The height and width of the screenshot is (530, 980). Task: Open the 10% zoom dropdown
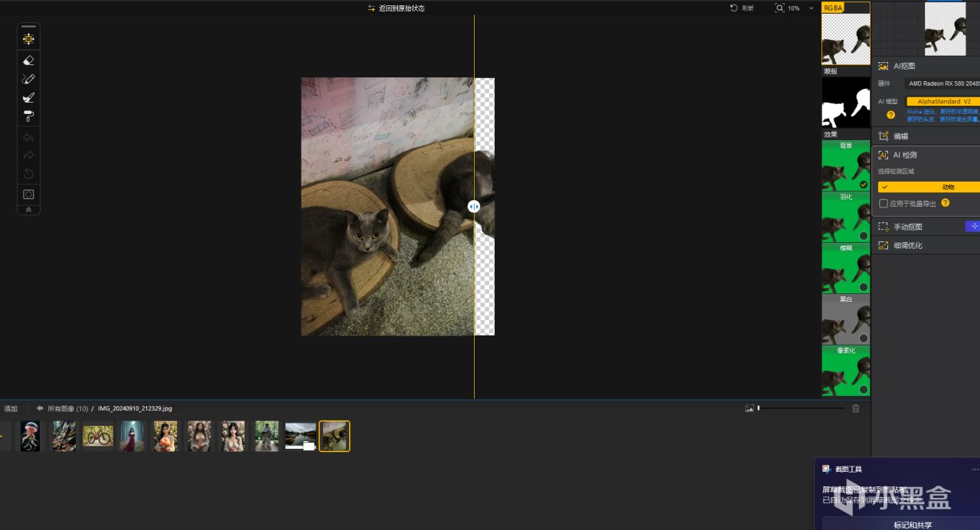pos(801,8)
